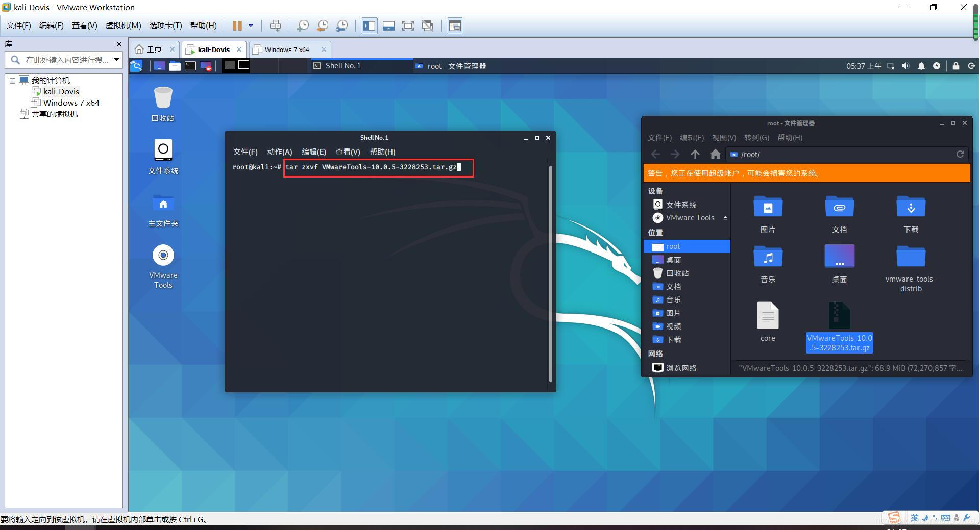Close the 库 library panel
980x530 pixels.
119,44
